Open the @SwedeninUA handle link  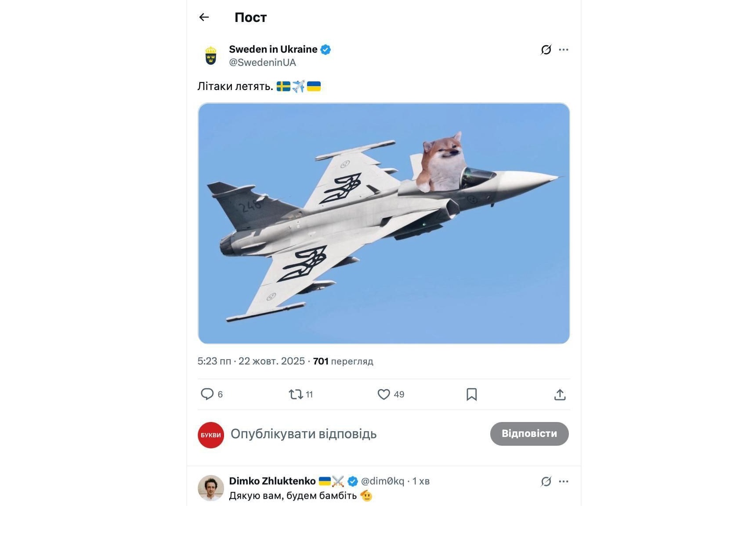pos(262,62)
